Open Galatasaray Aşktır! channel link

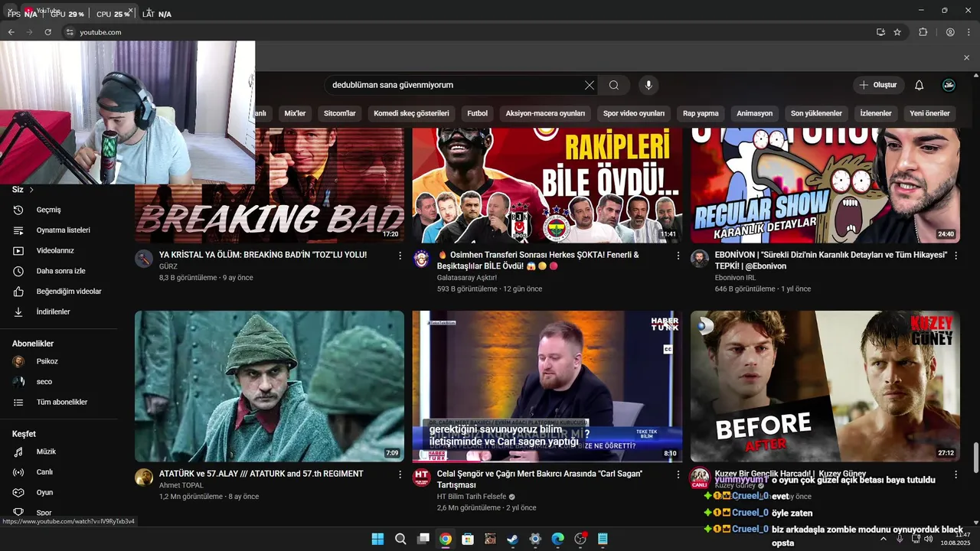pos(466,278)
